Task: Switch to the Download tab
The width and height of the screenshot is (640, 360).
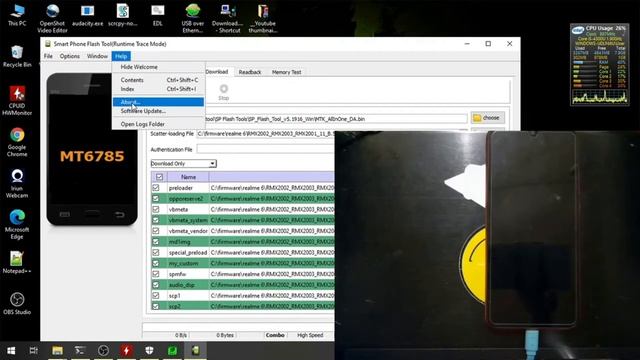Action: click(218, 71)
